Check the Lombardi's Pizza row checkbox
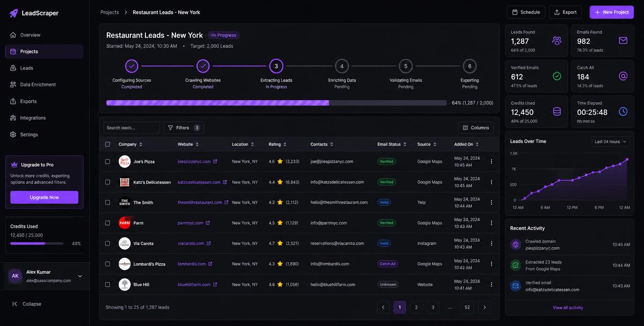Screen dimensions: 644x326 point(107,264)
